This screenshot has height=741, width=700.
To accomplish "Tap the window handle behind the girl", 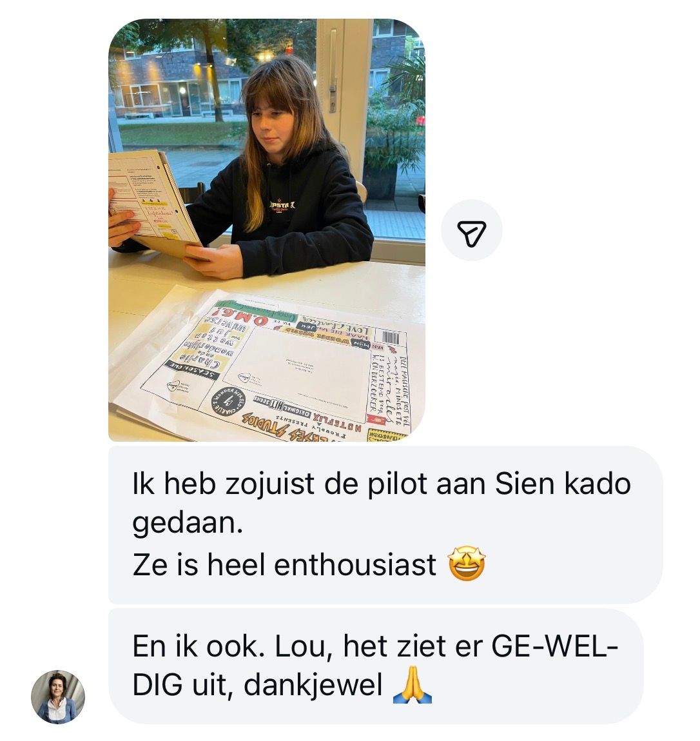I will click(333, 71).
